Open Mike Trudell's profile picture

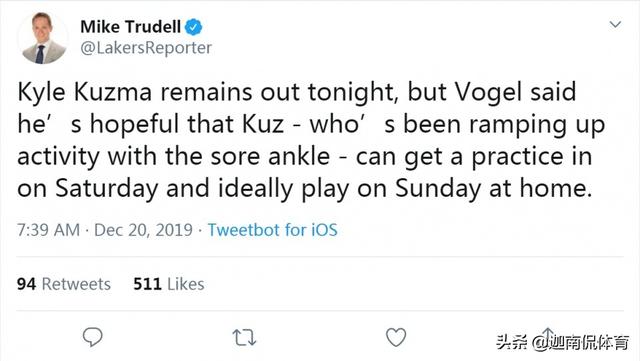[x=43, y=38]
